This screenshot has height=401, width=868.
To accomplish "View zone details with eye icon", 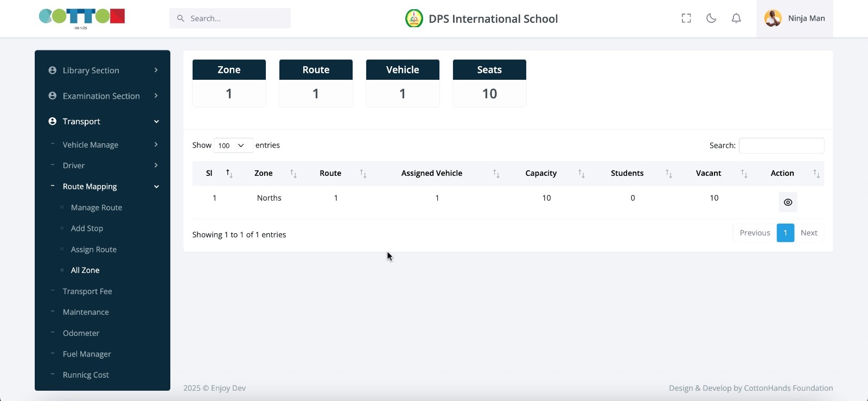I will click(x=788, y=202).
